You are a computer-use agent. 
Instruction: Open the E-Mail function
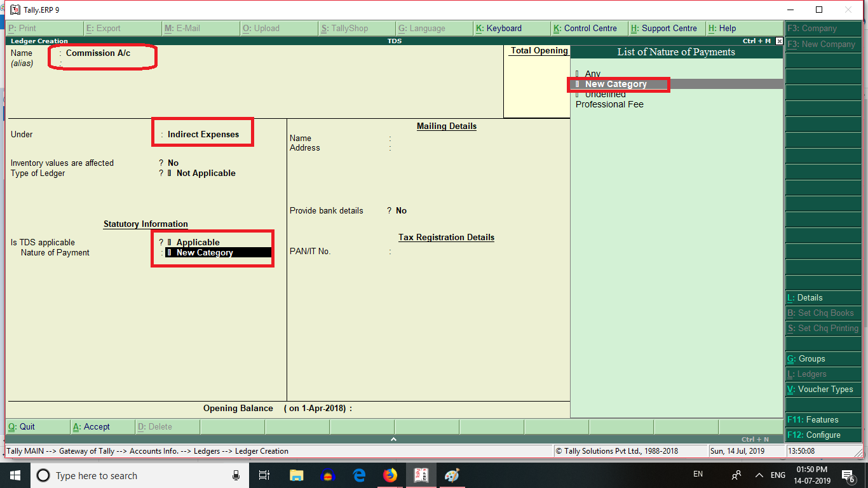point(187,28)
